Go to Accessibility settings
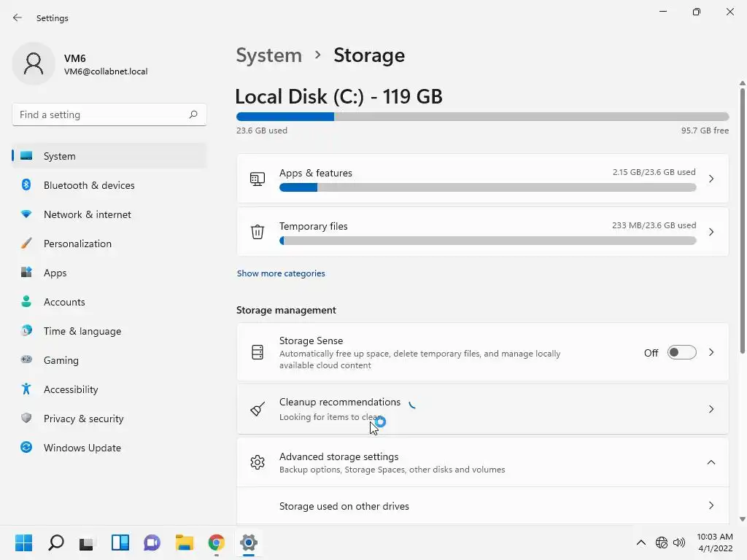The height and width of the screenshot is (560, 747). [71, 389]
